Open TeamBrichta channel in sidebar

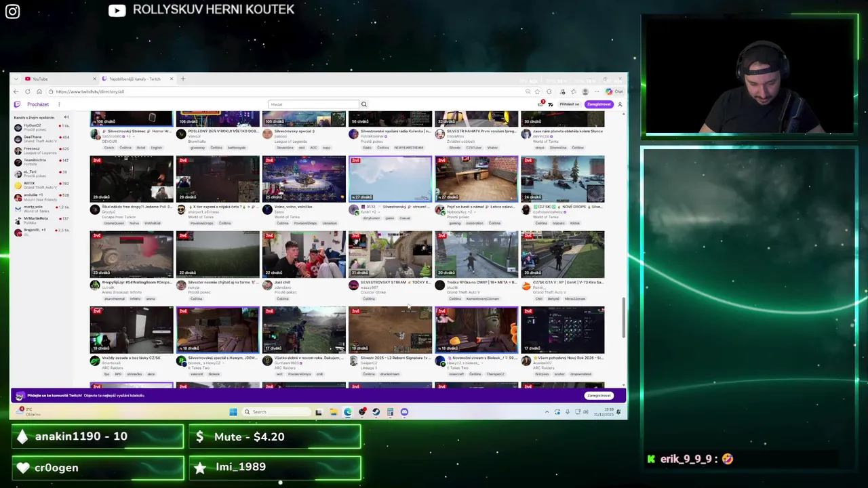tap(41, 161)
